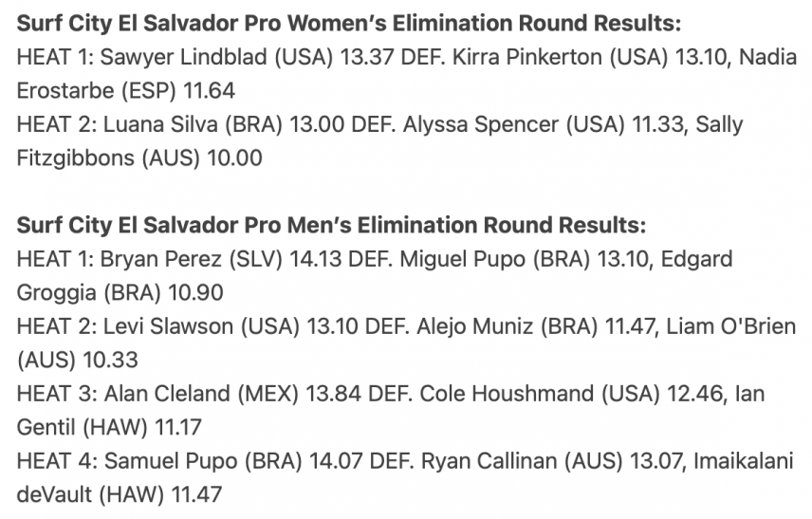This screenshot has height=519, width=812.
Task: Click the Men's Elimination Round Results heading
Action: tap(331, 225)
